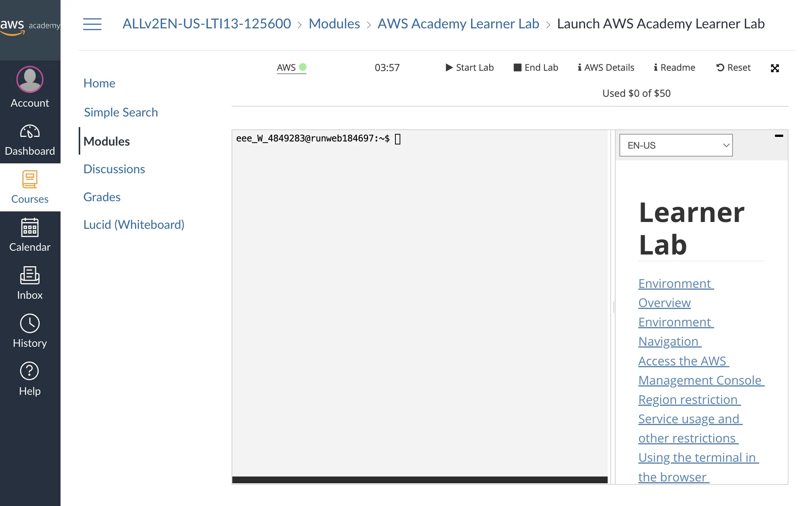The image size is (812, 506).
Task: Open the History clock icon
Action: click(30, 323)
